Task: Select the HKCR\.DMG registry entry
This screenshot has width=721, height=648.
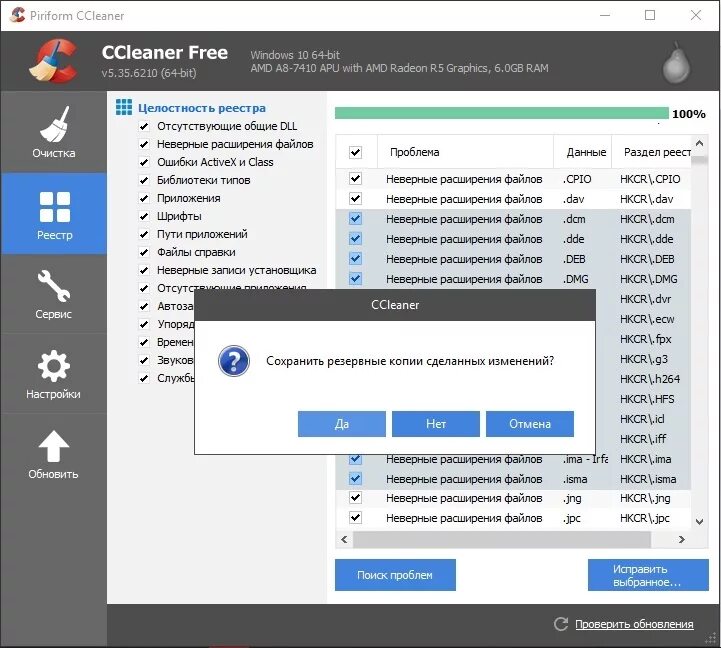Action: click(x=648, y=279)
